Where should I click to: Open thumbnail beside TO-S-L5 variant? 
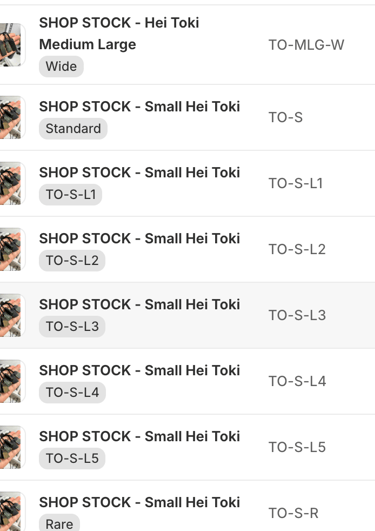point(12,447)
